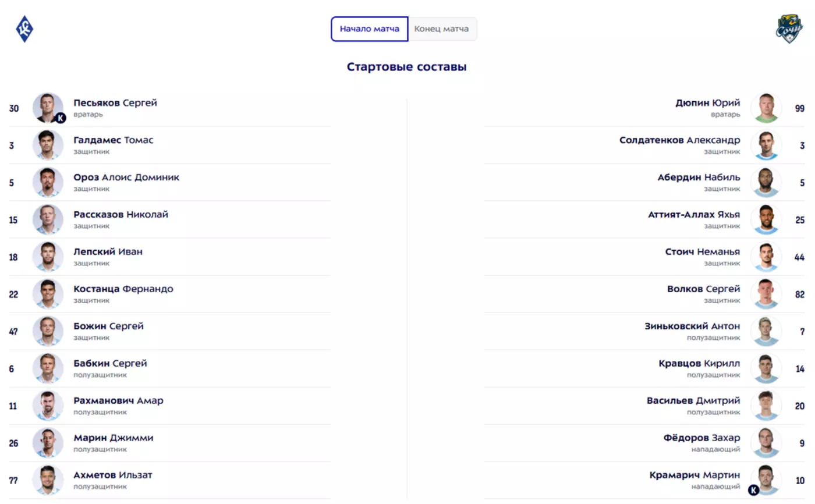Click the Sochi club logo
This screenshot has height=504, width=815.
point(789,29)
